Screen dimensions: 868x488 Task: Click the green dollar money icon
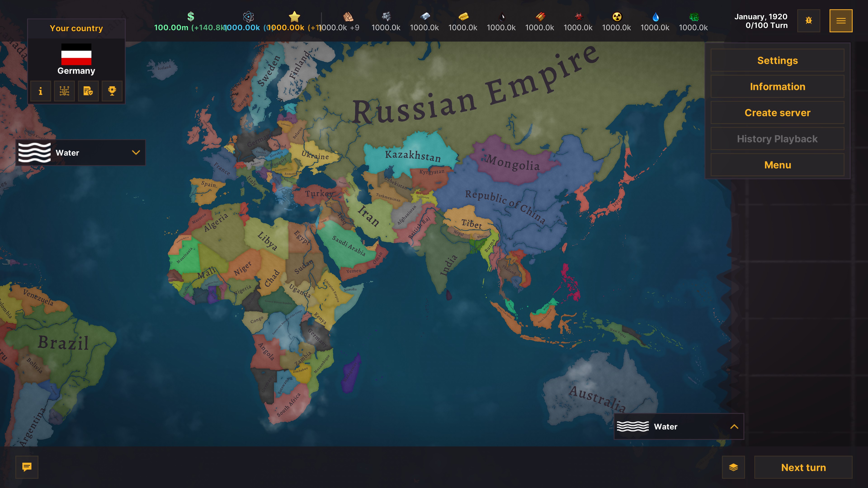(x=191, y=16)
